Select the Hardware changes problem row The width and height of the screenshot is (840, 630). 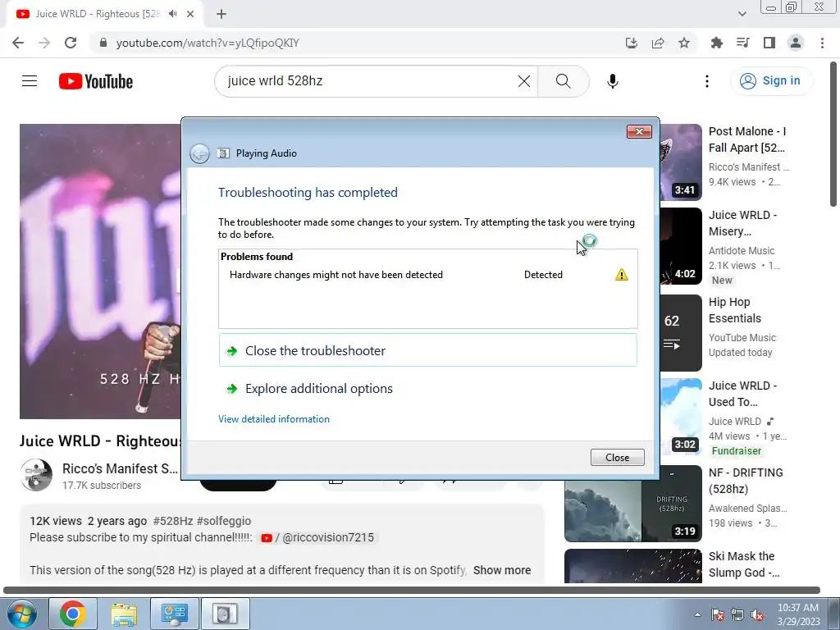(427, 275)
